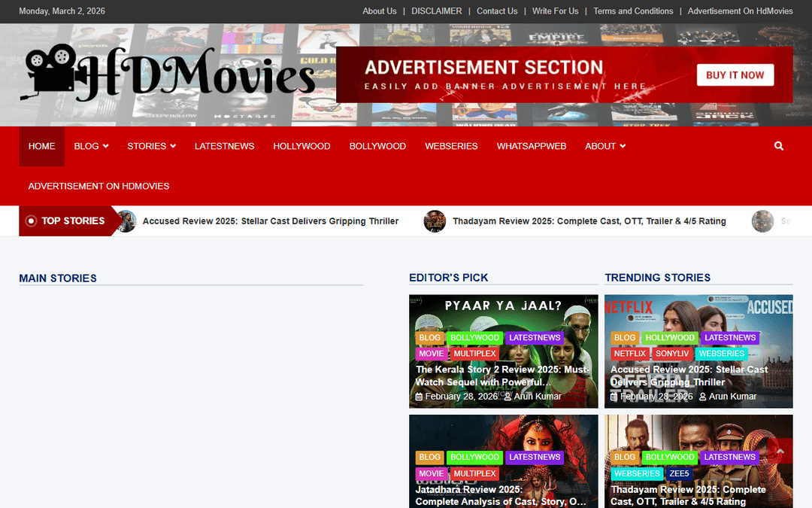Click the Trending Stories heading
The width and height of the screenshot is (812, 508).
coord(658,278)
